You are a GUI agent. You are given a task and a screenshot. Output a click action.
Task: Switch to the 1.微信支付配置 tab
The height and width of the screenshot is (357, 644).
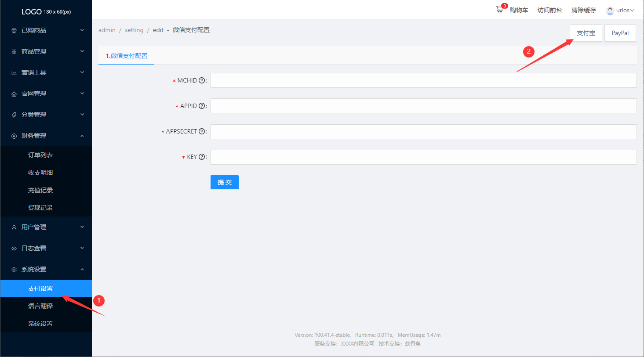click(x=127, y=56)
